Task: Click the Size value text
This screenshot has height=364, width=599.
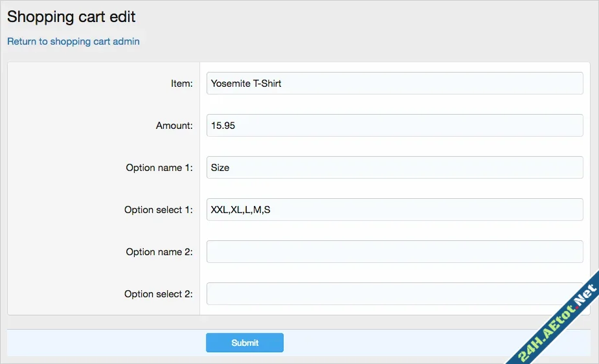Action: coord(220,168)
